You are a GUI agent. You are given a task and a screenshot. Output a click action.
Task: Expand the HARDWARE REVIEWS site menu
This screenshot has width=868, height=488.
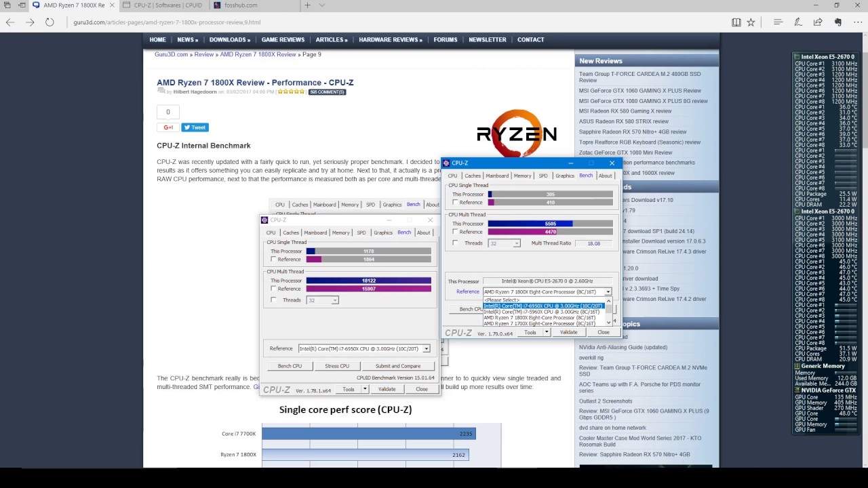tap(390, 40)
